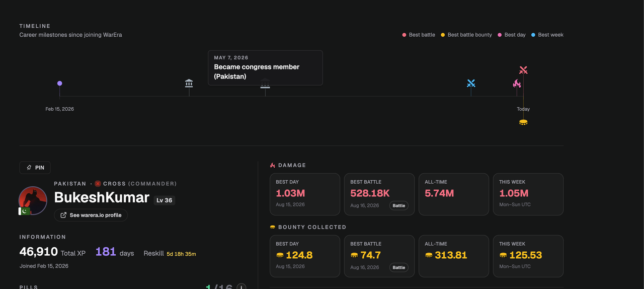Toggle the Best week legend item
This screenshot has width=644, height=289.
tap(547, 35)
